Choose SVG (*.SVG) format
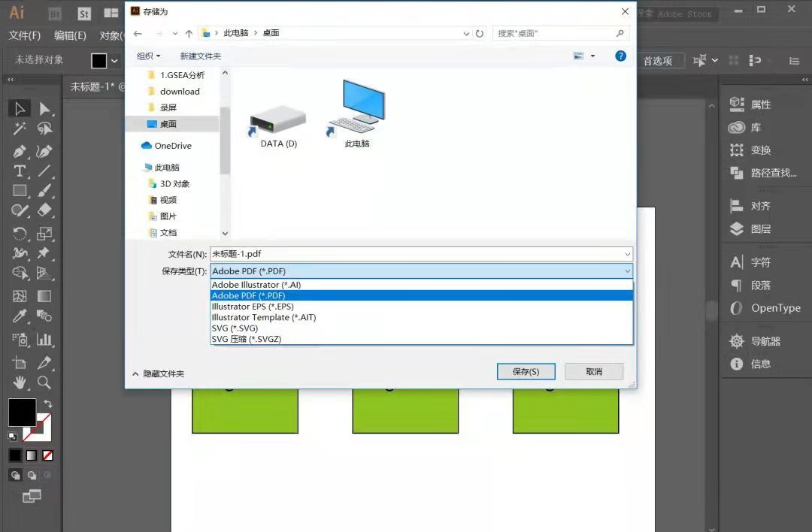 point(422,328)
